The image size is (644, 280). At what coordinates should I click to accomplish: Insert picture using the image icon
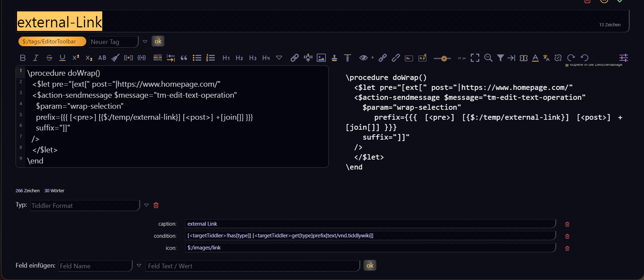click(x=321, y=58)
